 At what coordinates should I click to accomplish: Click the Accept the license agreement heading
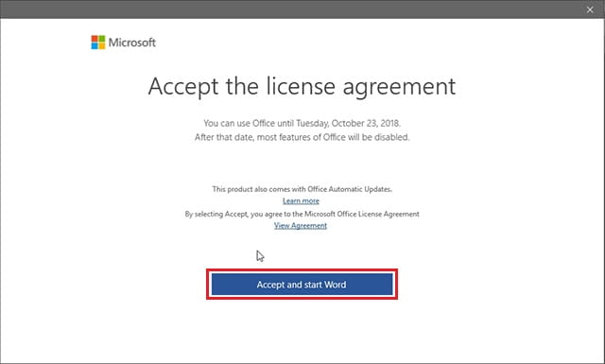tap(302, 86)
